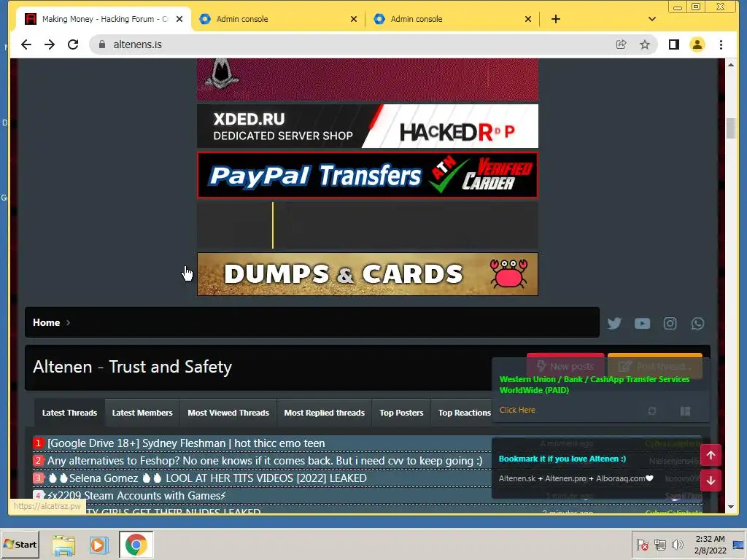The image size is (747, 560).
Task: Open the Dumps & Cards banner
Action: click(368, 274)
